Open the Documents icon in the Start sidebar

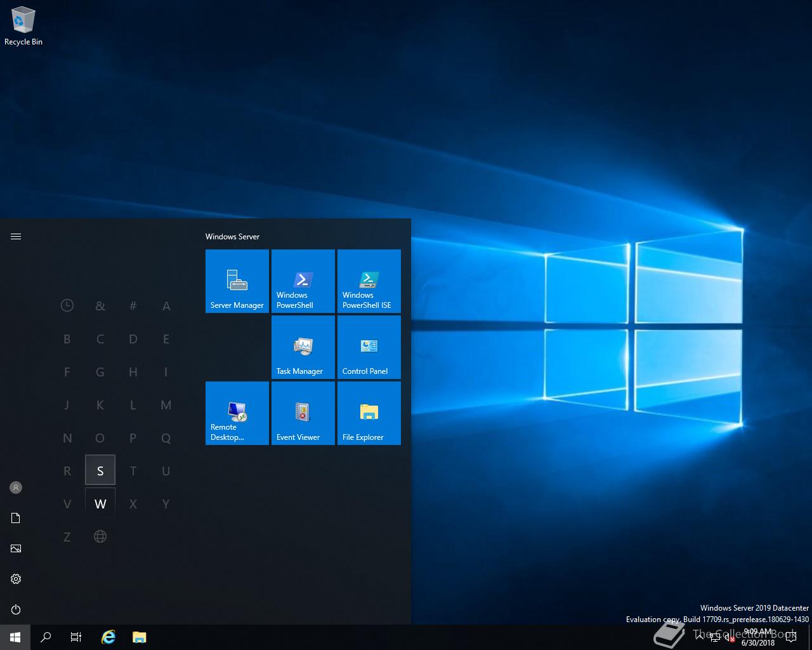tap(16, 518)
